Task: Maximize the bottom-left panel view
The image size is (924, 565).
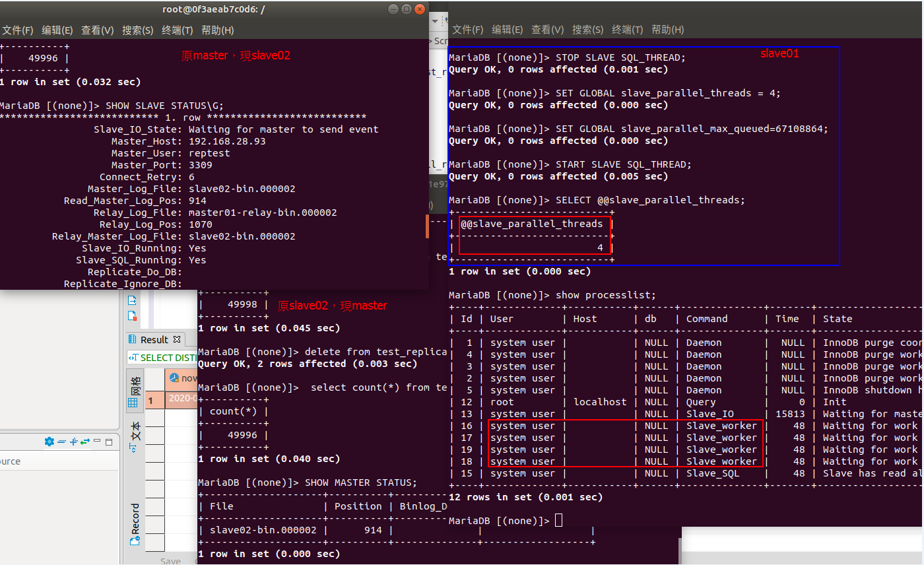Action: [109, 442]
